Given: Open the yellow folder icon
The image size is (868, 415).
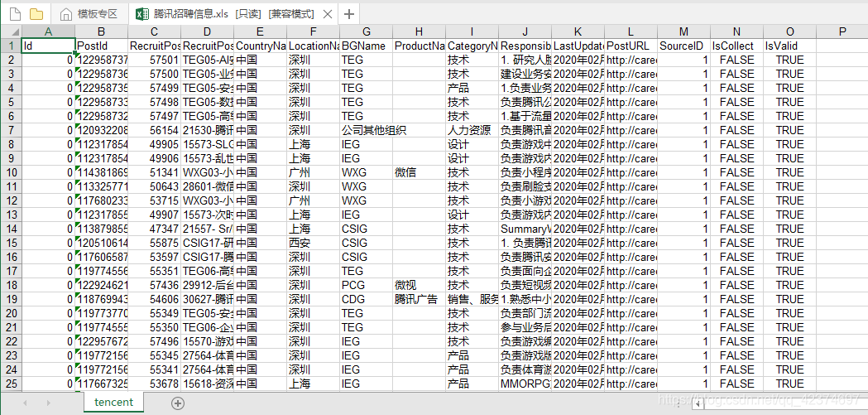Looking at the screenshot, I should pos(36,13).
